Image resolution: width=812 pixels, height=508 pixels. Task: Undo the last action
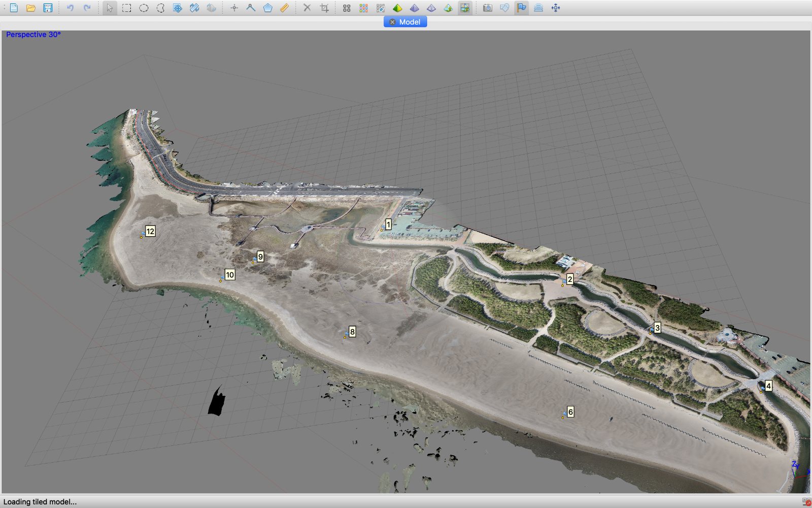(70, 8)
